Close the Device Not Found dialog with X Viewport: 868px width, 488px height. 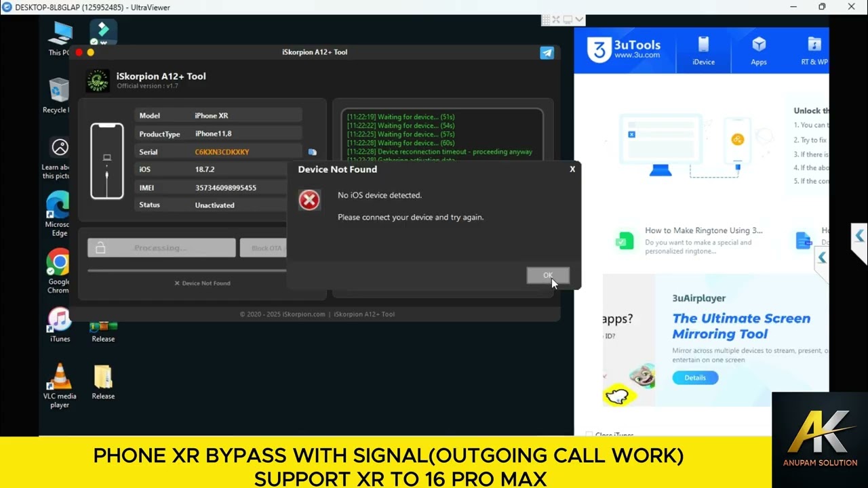(x=572, y=169)
